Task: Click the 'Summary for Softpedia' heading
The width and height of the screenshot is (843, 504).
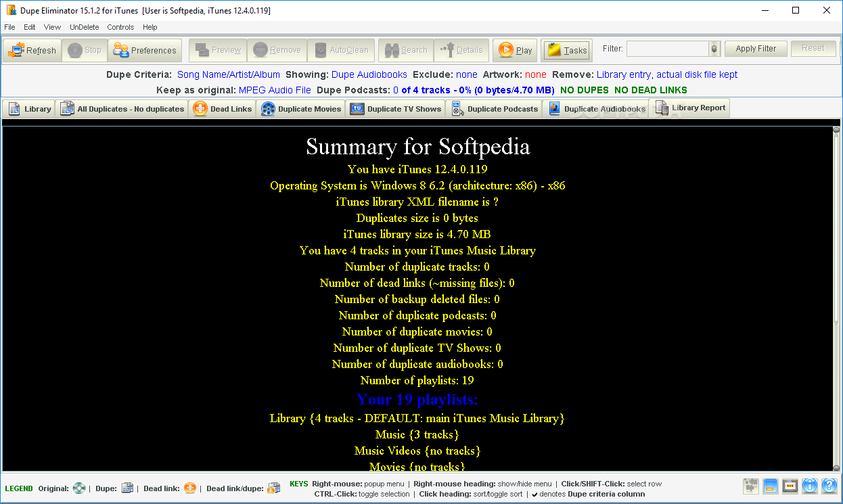Action: [417, 147]
